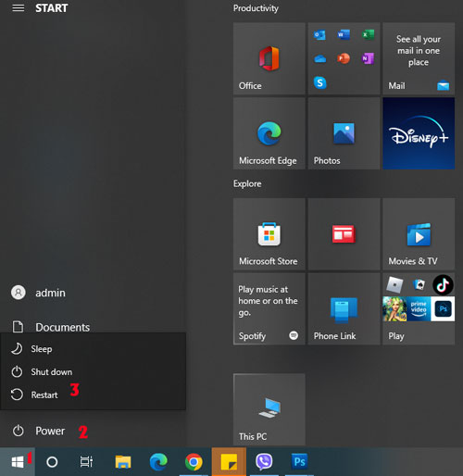Open the Spotify tile
This screenshot has width=463, height=476.
point(269,308)
